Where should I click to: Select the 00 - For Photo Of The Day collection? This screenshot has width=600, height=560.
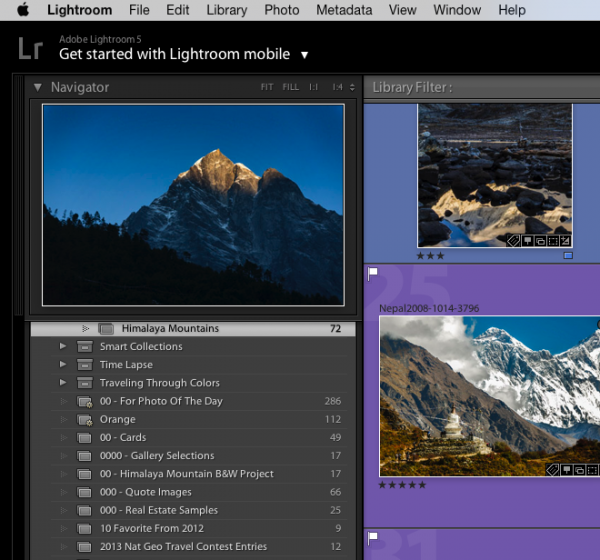[160, 401]
